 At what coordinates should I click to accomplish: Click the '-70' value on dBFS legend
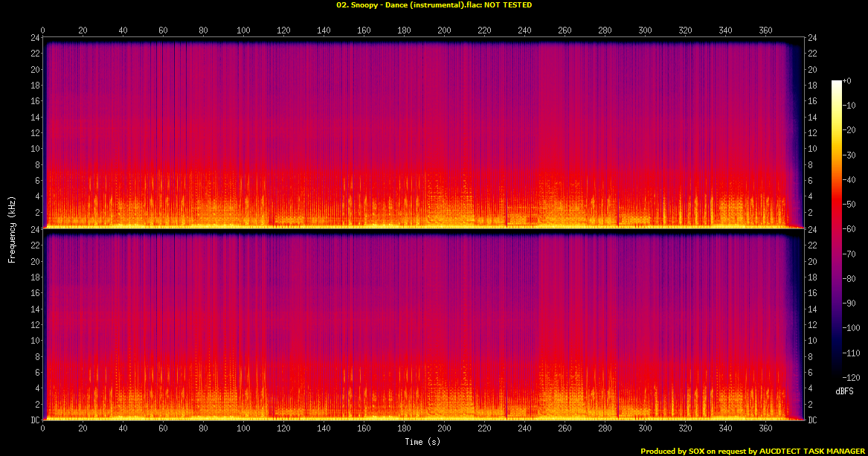(849, 254)
